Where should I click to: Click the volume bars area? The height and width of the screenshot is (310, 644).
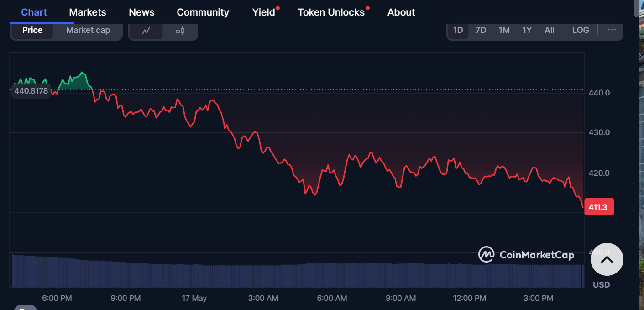[x=297, y=271]
